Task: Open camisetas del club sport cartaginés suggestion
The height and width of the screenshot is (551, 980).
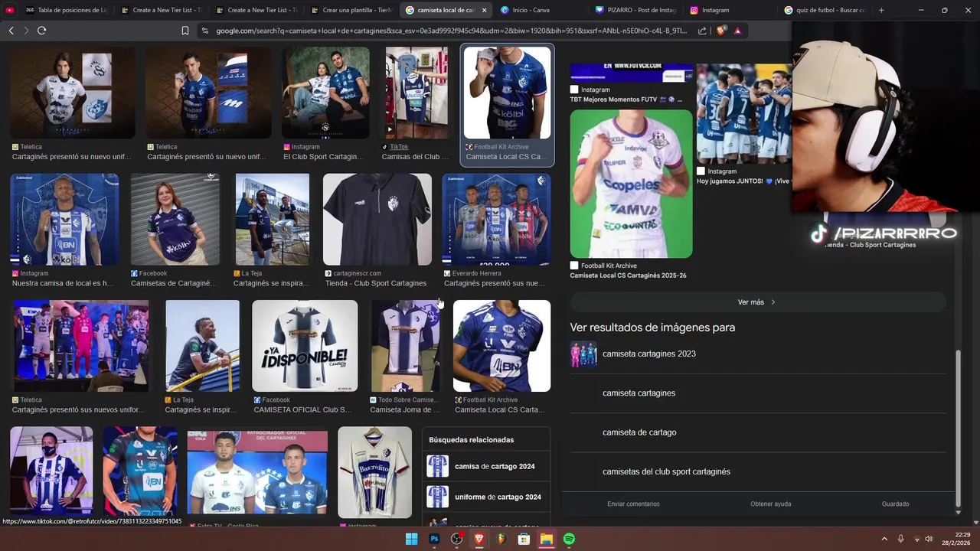Action: (666, 471)
